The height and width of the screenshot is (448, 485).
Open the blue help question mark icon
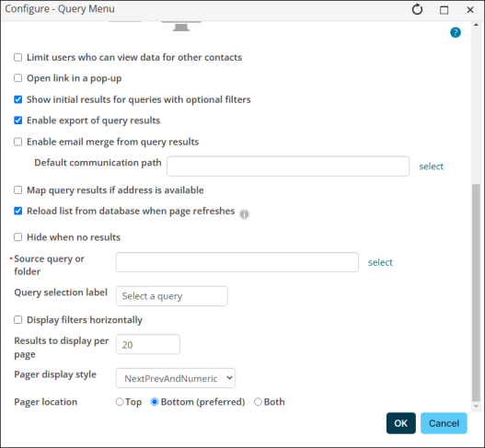456,32
